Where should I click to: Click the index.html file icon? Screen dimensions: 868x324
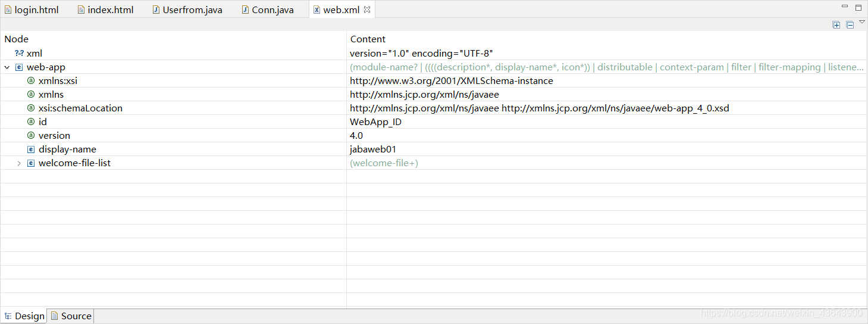82,10
